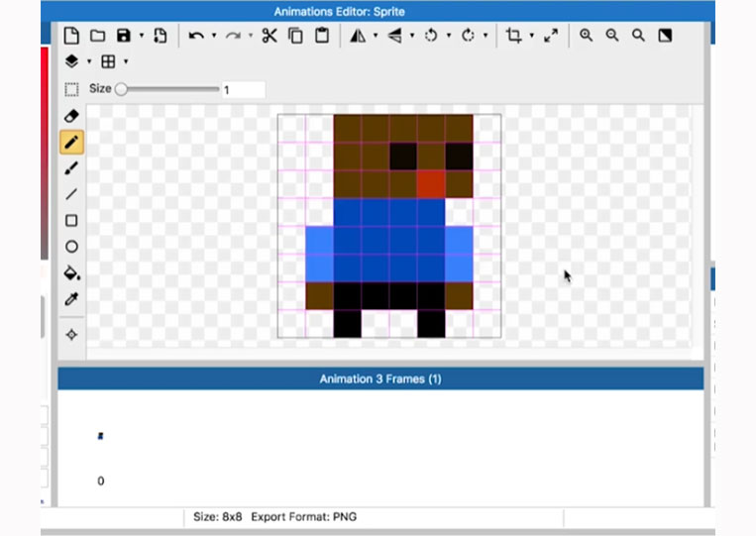Open the save options dropdown arrow

point(142,36)
